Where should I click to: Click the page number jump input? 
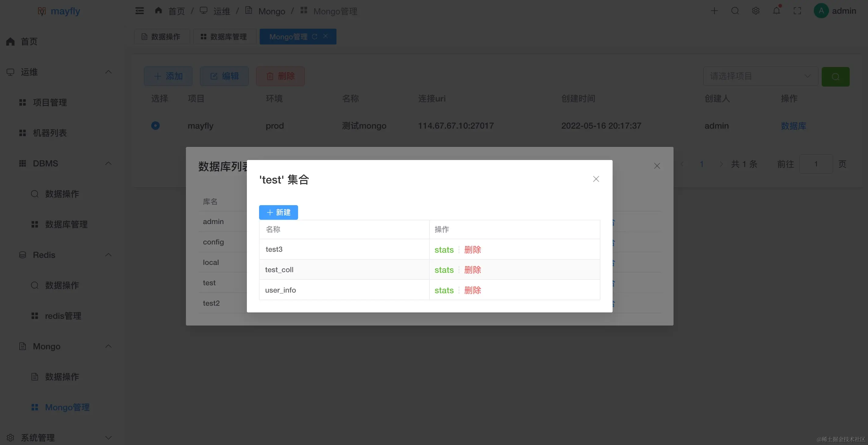point(816,164)
